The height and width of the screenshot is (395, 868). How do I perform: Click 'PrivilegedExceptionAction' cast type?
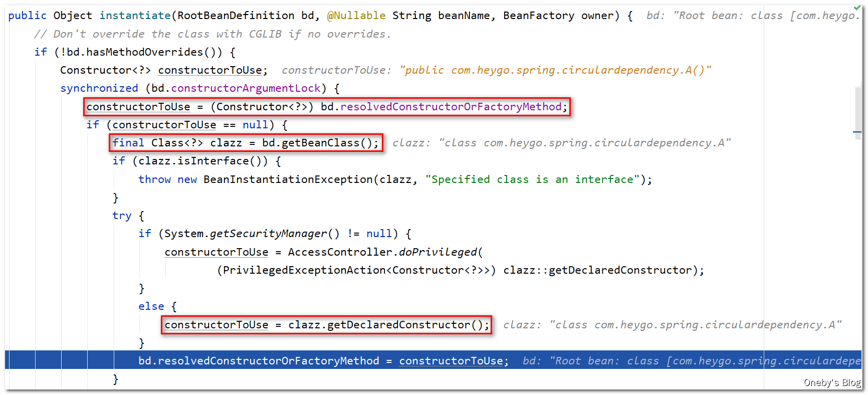tap(304, 270)
